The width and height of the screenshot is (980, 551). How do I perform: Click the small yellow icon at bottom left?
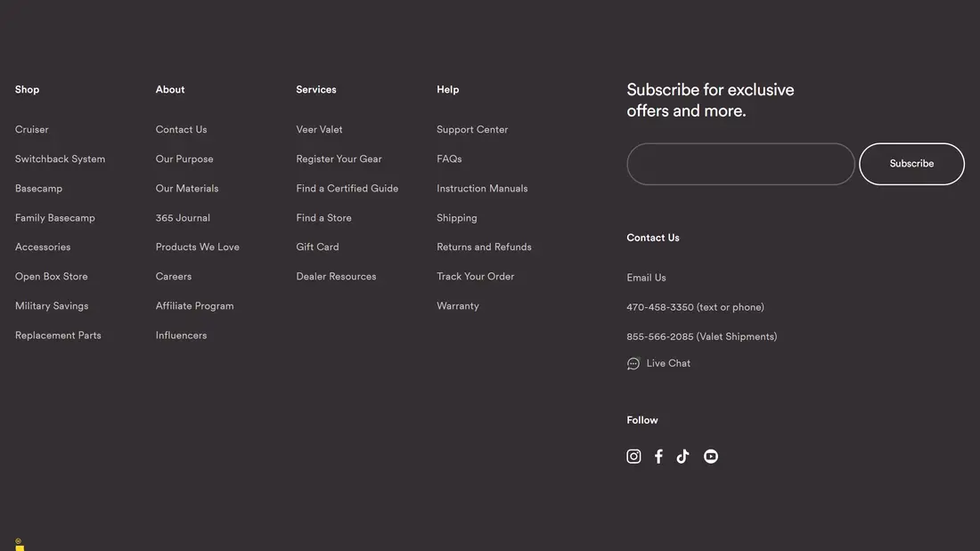20,545
